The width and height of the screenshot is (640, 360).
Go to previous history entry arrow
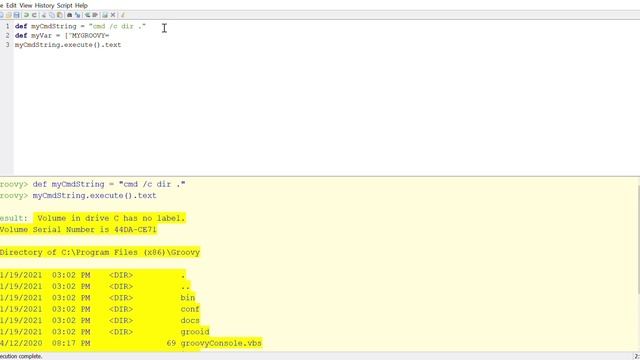87,15
